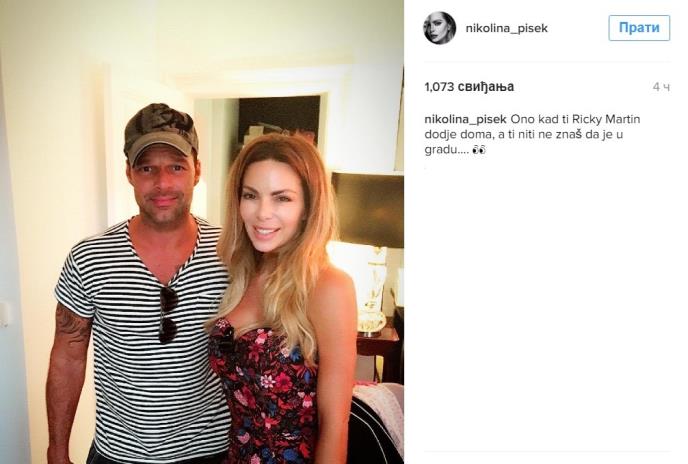
Task: Click the floral dress in the photo
Action: 263,391
